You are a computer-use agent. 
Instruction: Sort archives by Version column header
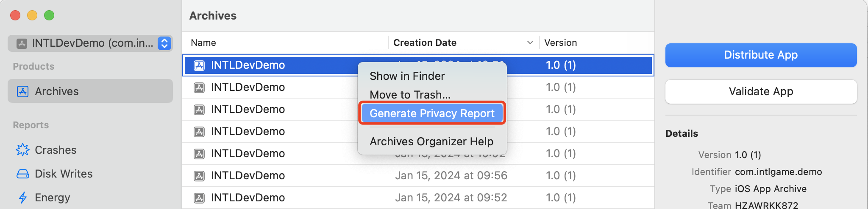click(560, 43)
